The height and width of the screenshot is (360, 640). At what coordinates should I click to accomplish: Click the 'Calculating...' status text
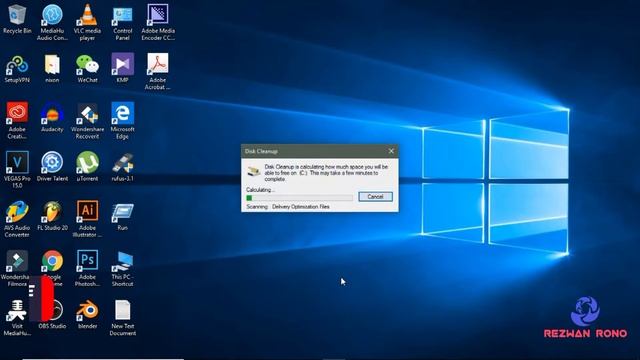click(260, 190)
